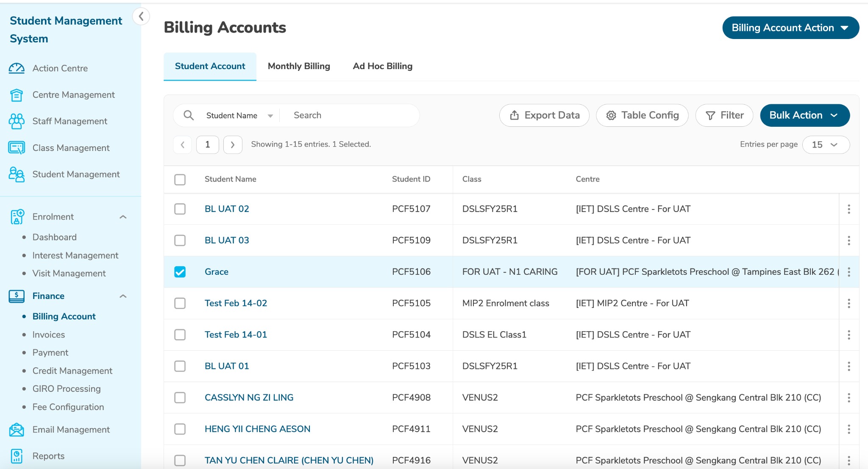Open the row options menu for Grace
This screenshot has height=469, width=868.
pyautogui.click(x=849, y=272)
